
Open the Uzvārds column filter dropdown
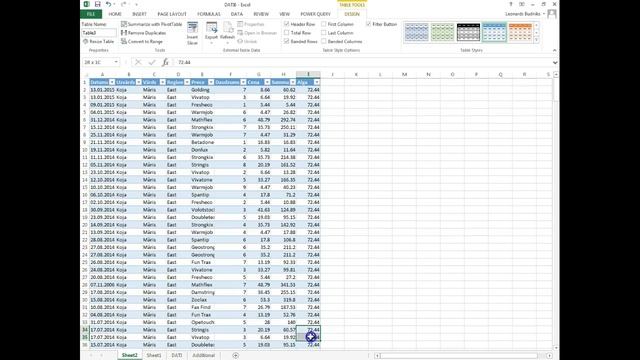pos(138,82)
